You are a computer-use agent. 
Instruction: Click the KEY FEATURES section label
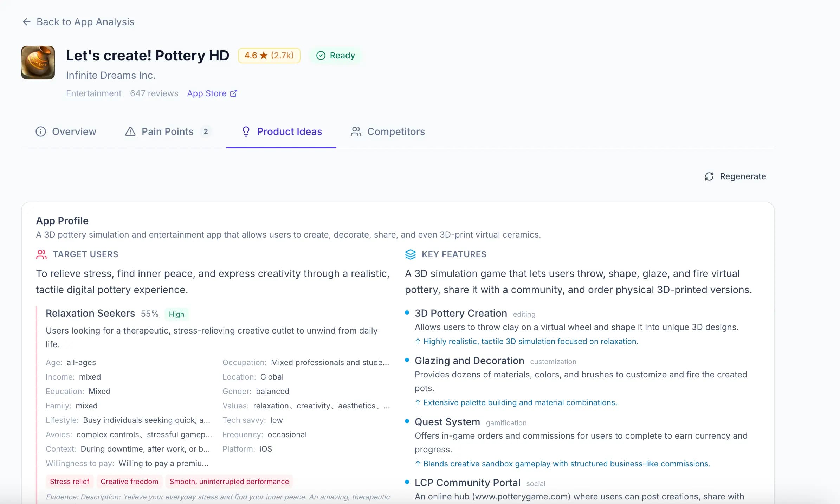(x=454, y=254)
